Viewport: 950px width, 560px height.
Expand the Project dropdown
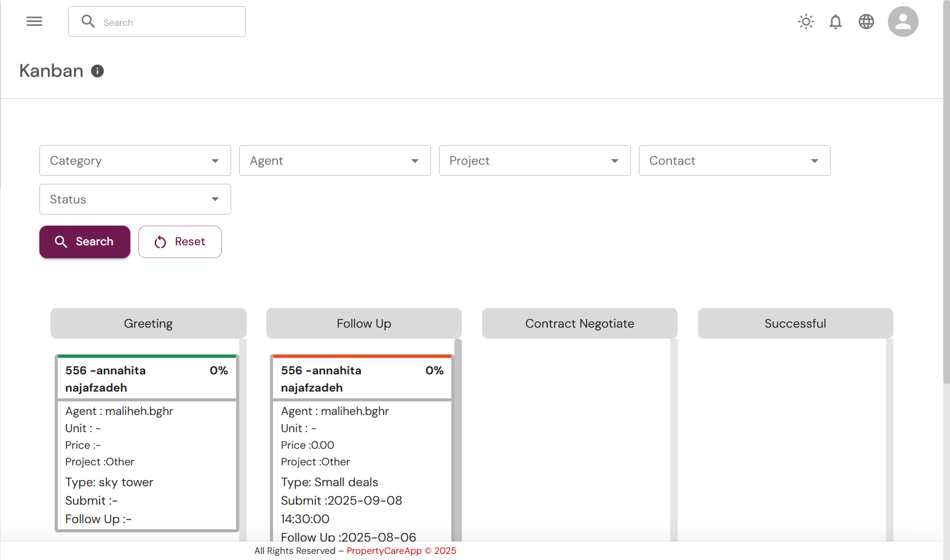pos(534,160)
